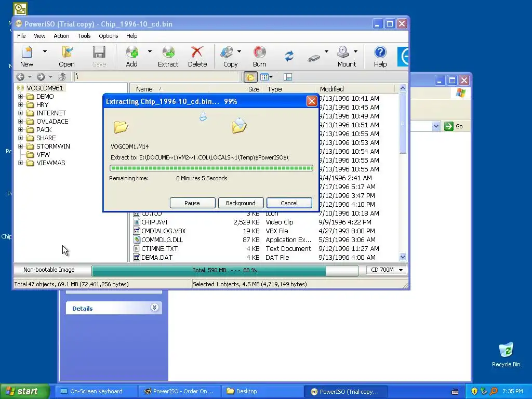Click the Forward navigation arrow
This screenshot has height=399, width=532.
41,77
